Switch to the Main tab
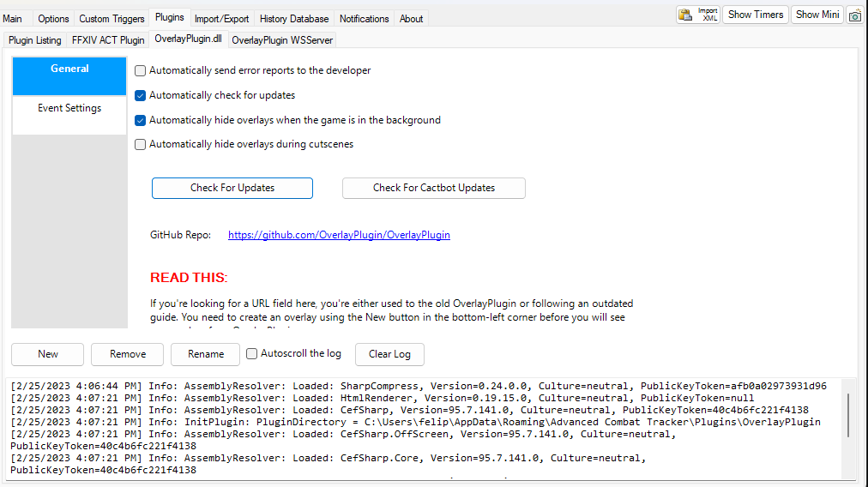The width and height of the screenshot is (868, 487). [x=13, y=19]
